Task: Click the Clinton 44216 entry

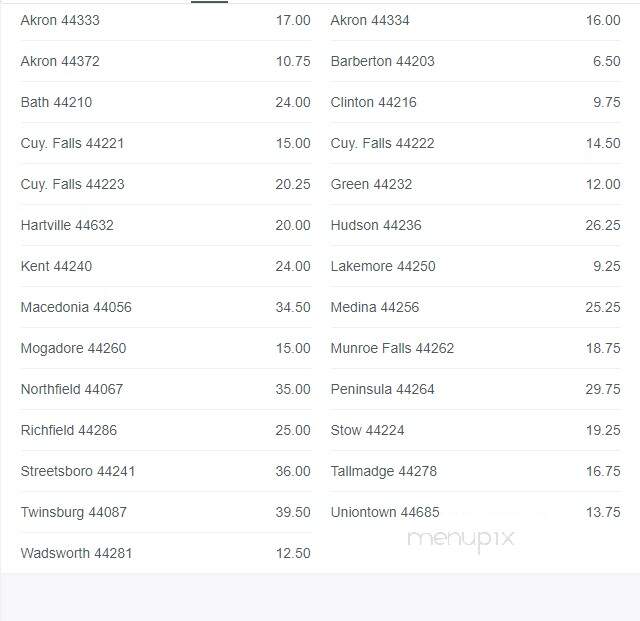Action: (x=476, y=102)
